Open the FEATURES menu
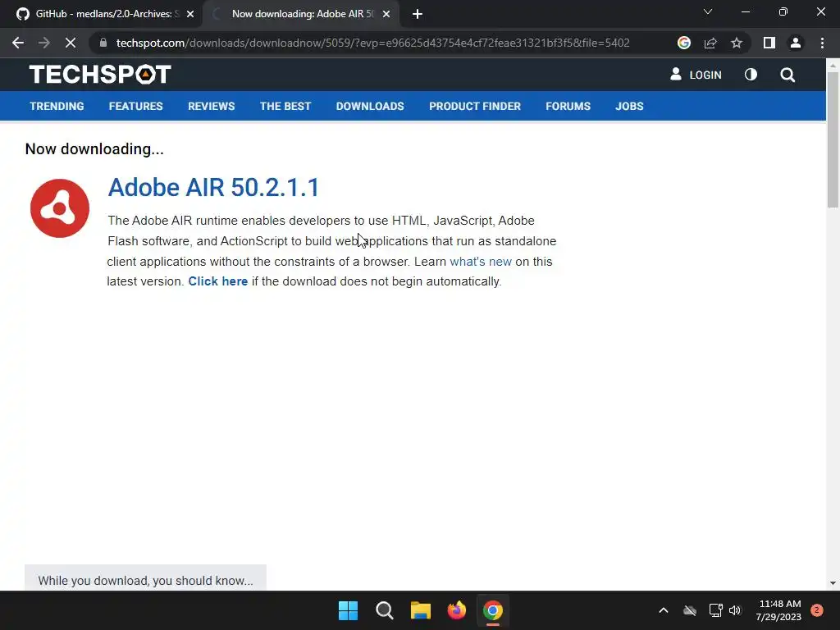 (x=135, y=106)
